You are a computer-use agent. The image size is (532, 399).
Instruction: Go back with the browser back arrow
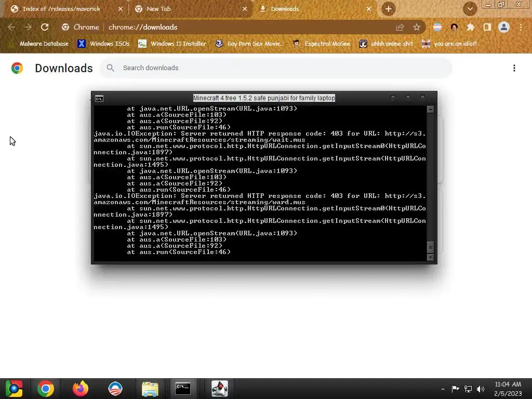[x=11, y=27]
